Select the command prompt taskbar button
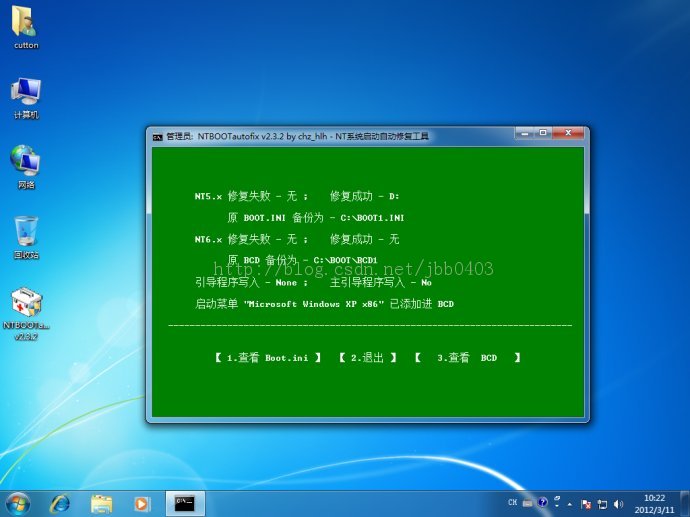This screenshot has height=517, width=690. coord(185,504)
